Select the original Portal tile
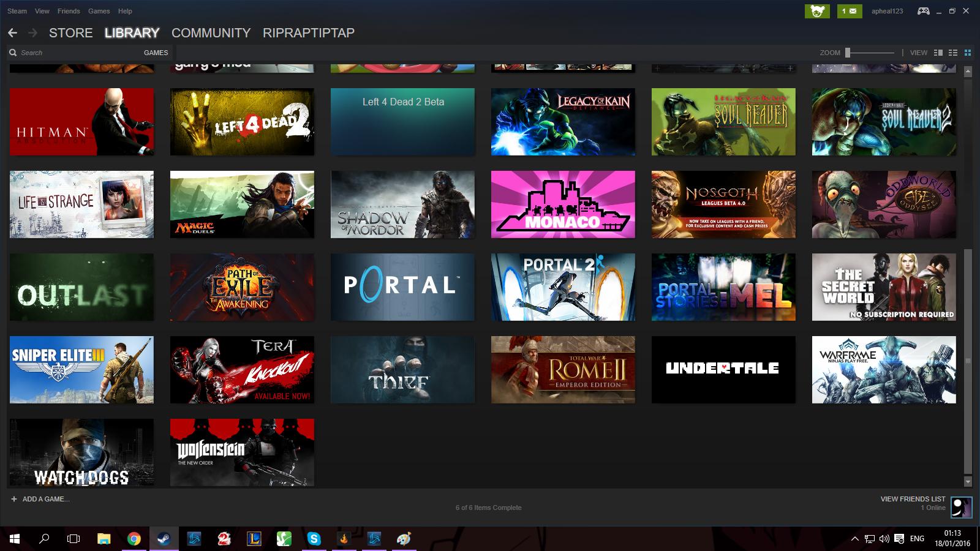The width and height of the screenshot is (980, 551). 402,287
